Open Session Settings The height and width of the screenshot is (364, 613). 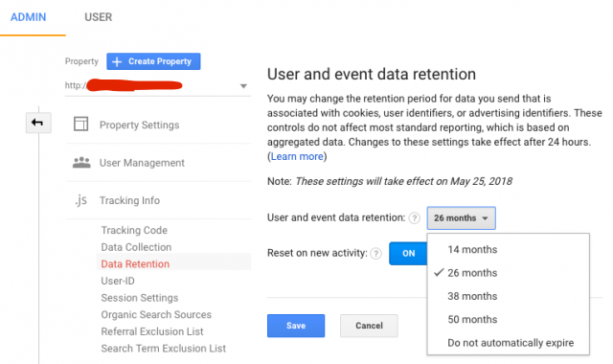click(x=140, y=298)
